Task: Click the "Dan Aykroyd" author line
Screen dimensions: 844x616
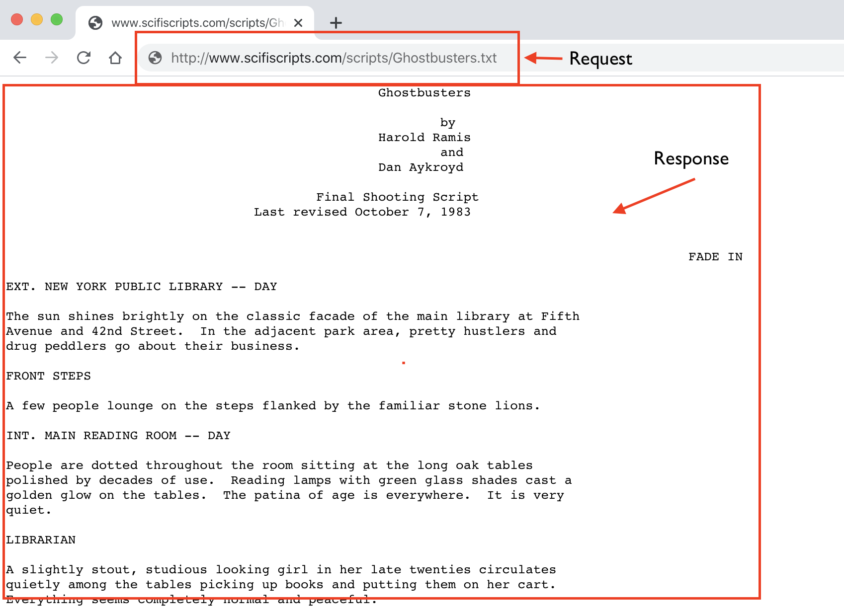Action: tap(421, 167)
